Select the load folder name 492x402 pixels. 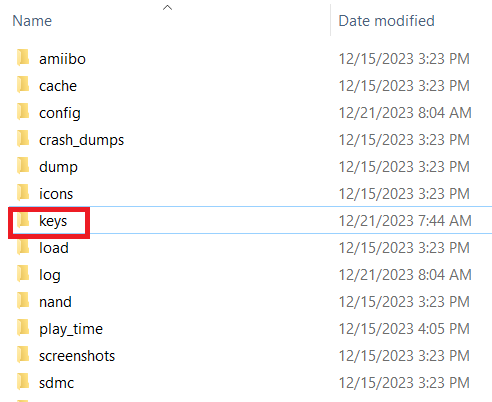pyautogui.click(x=54, y=248)
